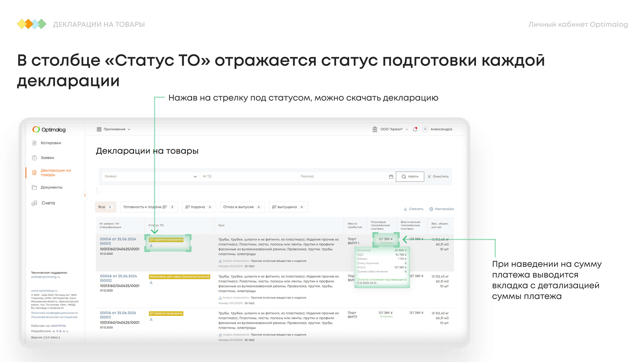Click into the № ТД input field
Screen dimensions: 644x362
click(x=249, y=176)
